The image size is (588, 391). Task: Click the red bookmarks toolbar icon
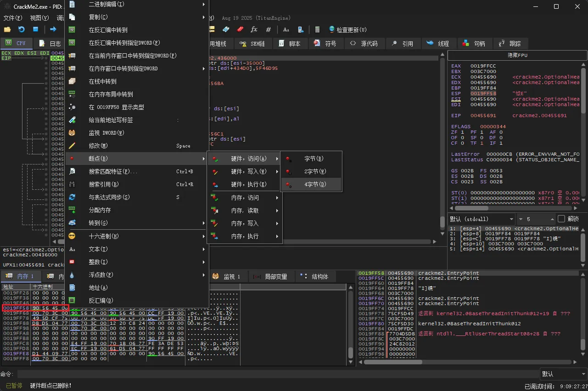240,29
